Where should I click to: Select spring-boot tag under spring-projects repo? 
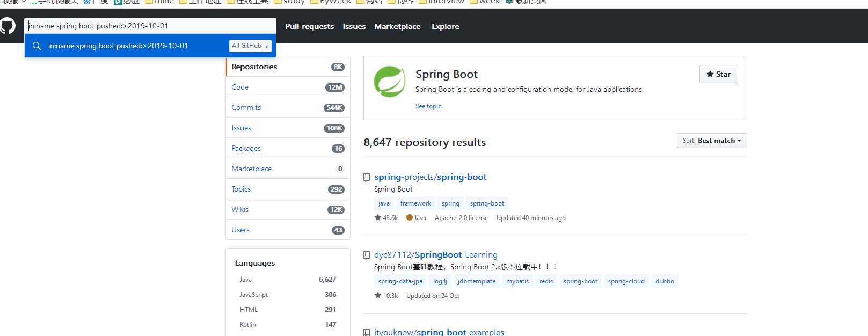[x=487, y=203]
